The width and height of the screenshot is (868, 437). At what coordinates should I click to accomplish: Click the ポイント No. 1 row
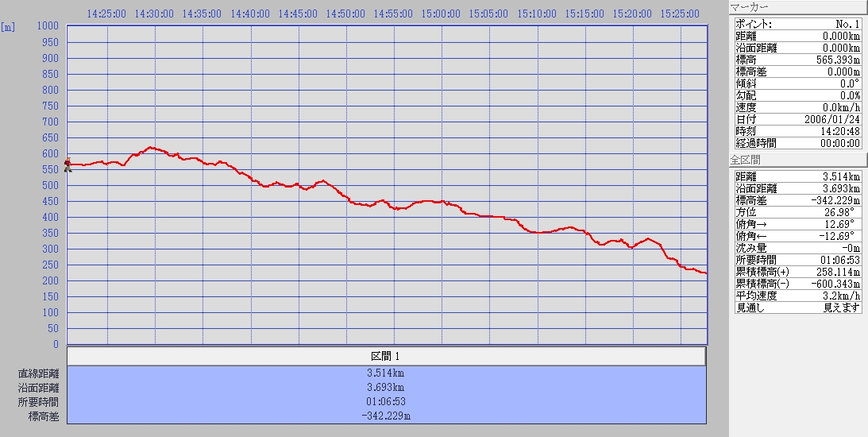click(797, 24)
